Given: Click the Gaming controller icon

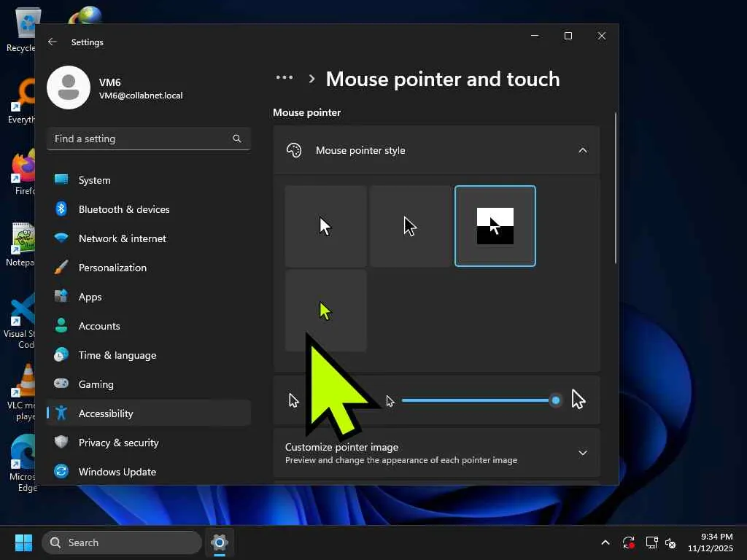Looking at the screenshot, I should pos(61,384).
